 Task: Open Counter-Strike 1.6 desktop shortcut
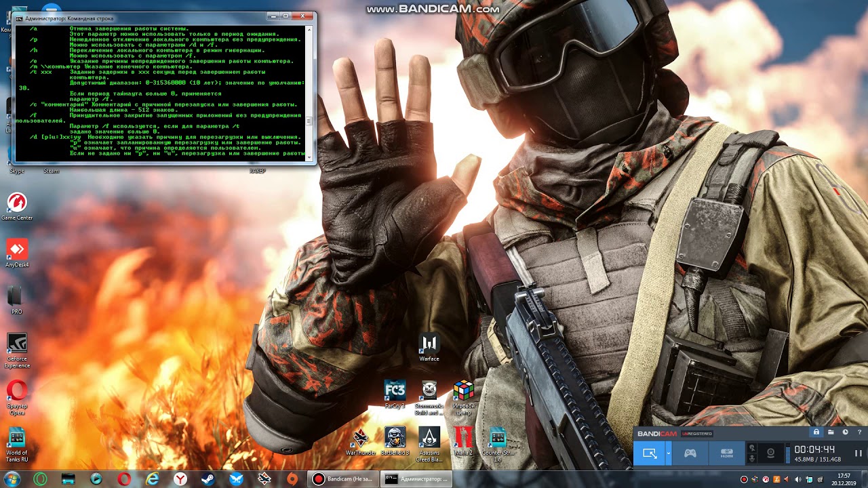pos(498,444)
